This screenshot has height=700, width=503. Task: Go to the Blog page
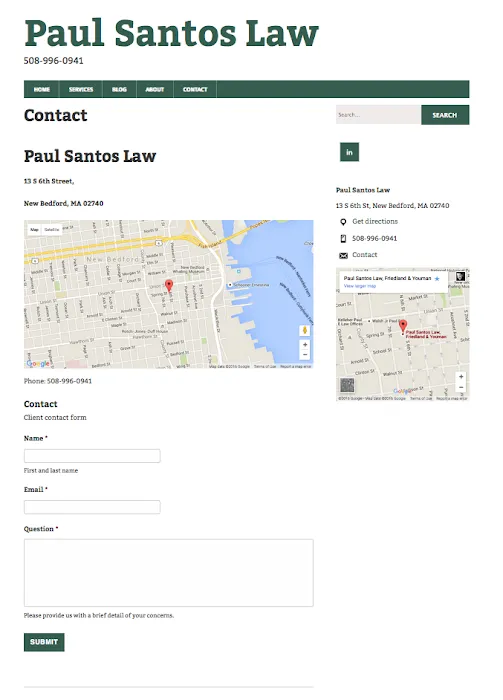pos(119,89)
